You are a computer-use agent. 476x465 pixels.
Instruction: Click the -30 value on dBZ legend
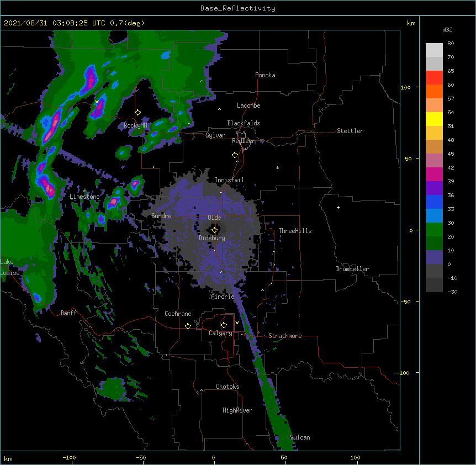click(452, 292)
